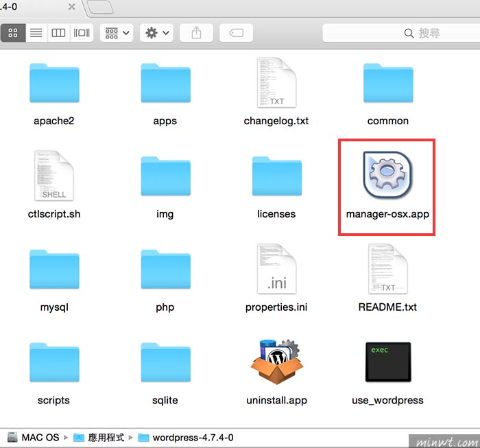
Task: Click the use_wordpress file name
Action: click(x=388, y=401)
